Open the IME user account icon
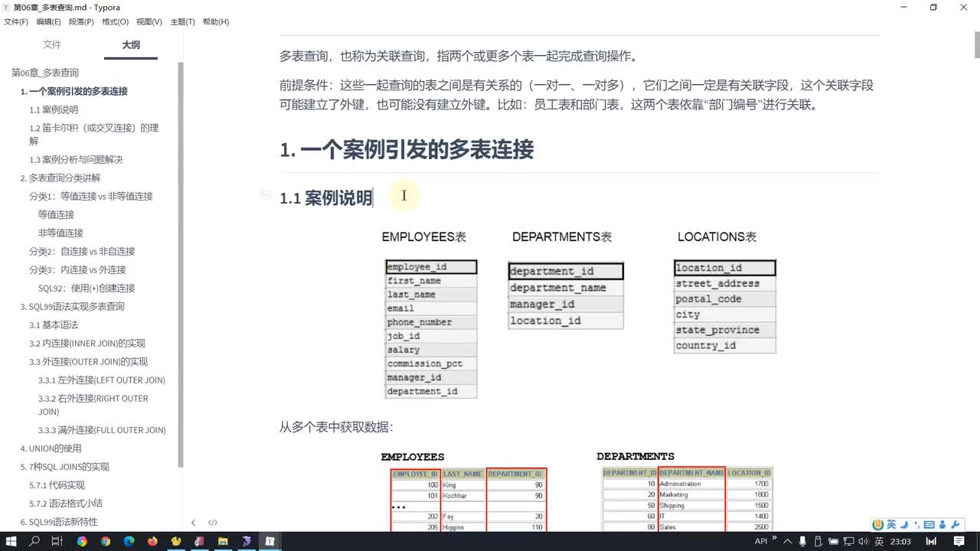Viewport: 980px width, 551px height. click(942, 524)
